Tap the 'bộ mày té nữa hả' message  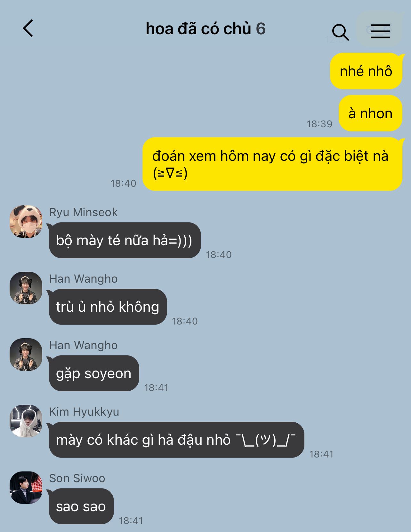(x=125, y=240)
